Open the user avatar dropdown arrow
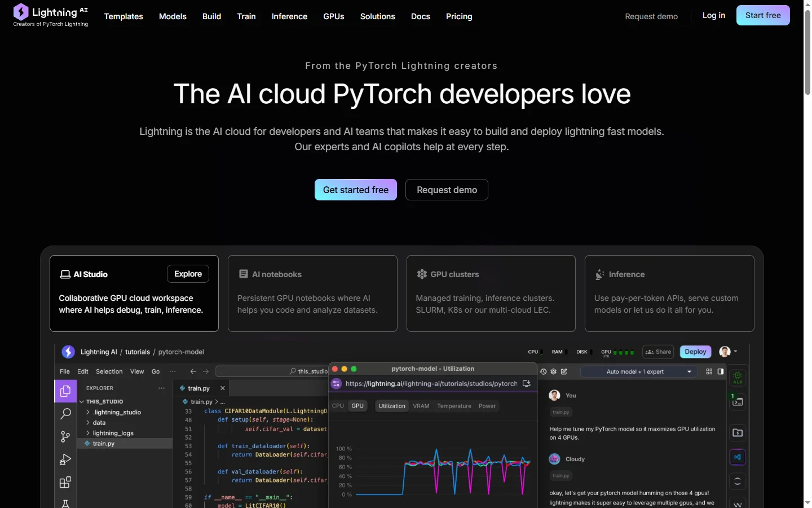This screenshot has height=508, width=812. click(x=735, y=352)
